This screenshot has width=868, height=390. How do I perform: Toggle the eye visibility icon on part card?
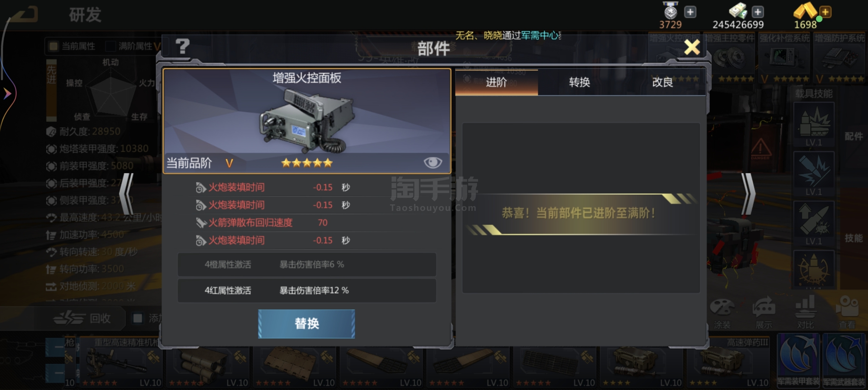pos(433,163)
